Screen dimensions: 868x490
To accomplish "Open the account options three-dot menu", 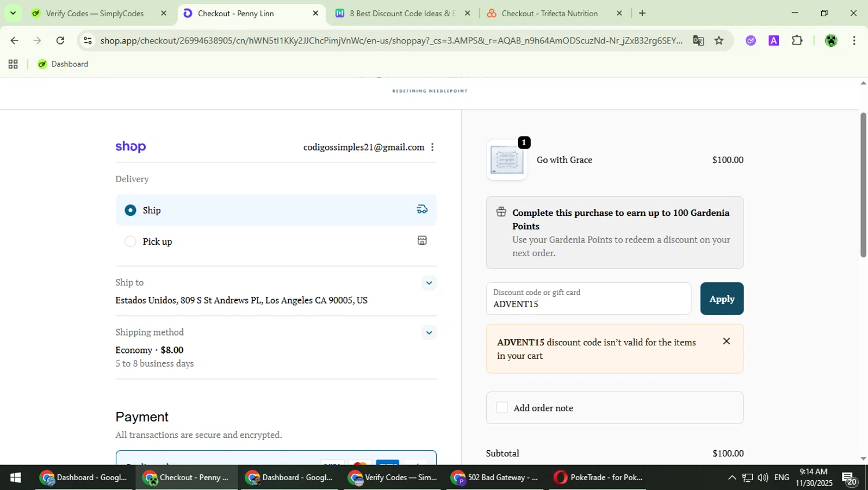I will click(x=432, y=147).
